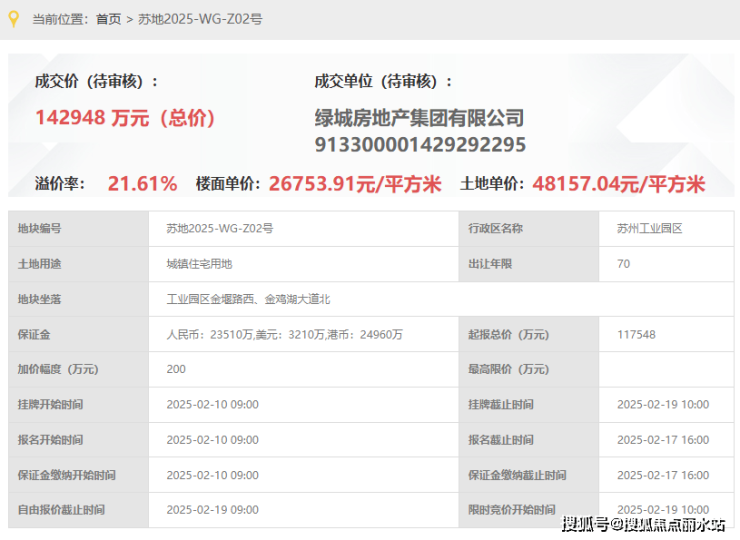Screen dimensions: 740x540
Task: Select the deposit amounts starting 人民币：23510万
Action: [285, 335]
